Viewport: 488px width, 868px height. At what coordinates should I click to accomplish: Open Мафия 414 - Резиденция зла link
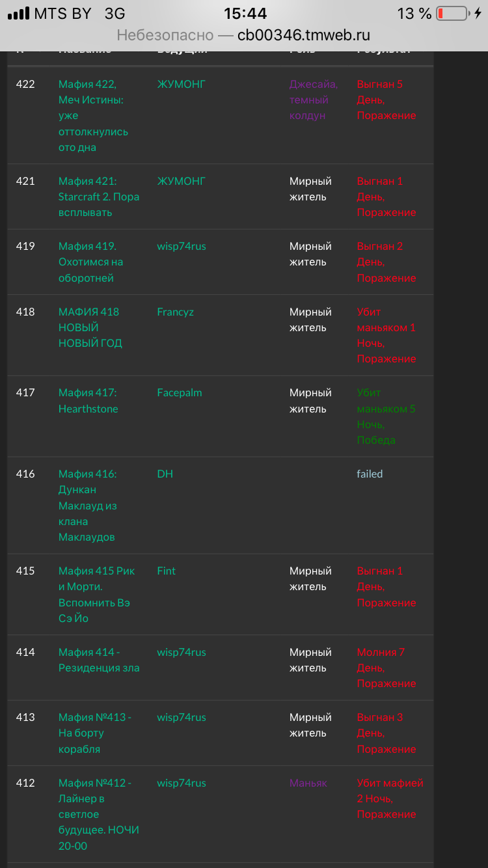point(98,660)
